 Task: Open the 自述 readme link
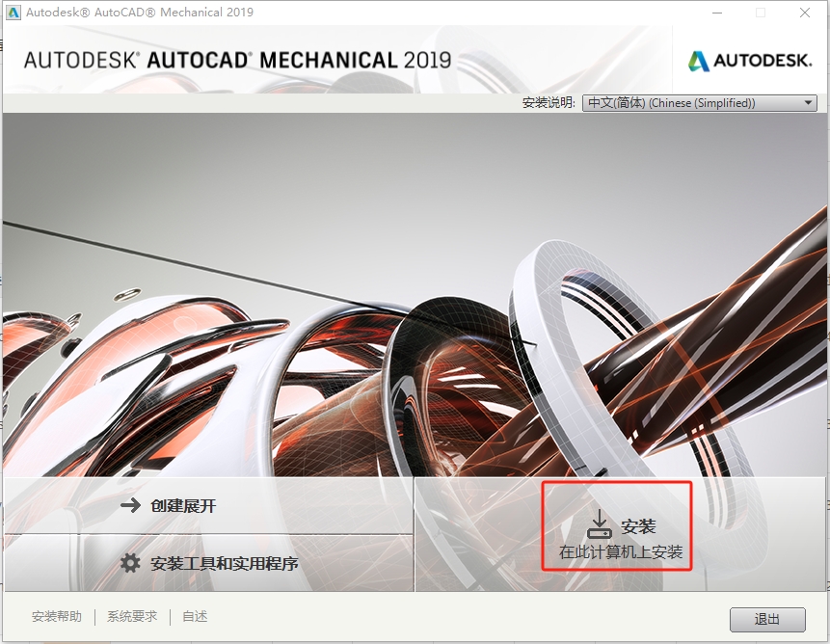point(195,617)
